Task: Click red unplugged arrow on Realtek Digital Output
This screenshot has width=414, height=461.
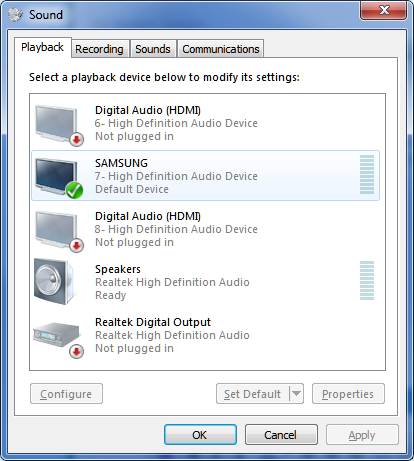Action: click(76, 351)
